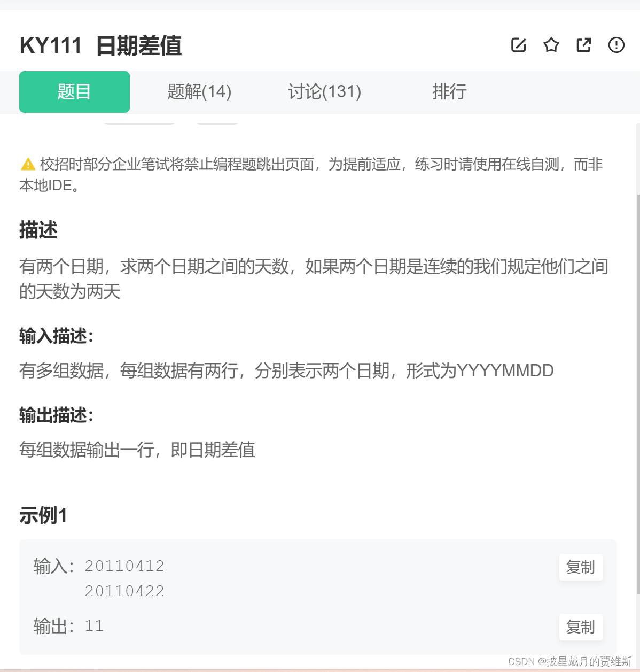640x672 pixels.
Task: Go to the 排行 tab
Action: (449, 92)
